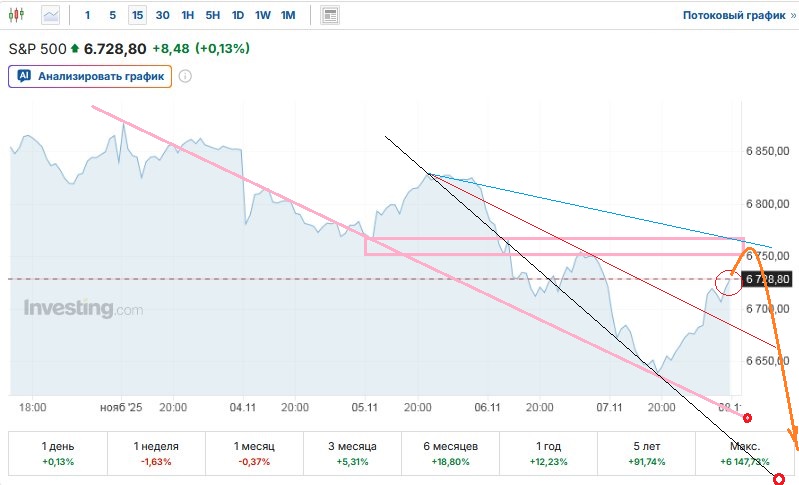Click the info icon beside Анализировать график
The height and width of the screenshot is (485, 799).
tap(185, 76)
